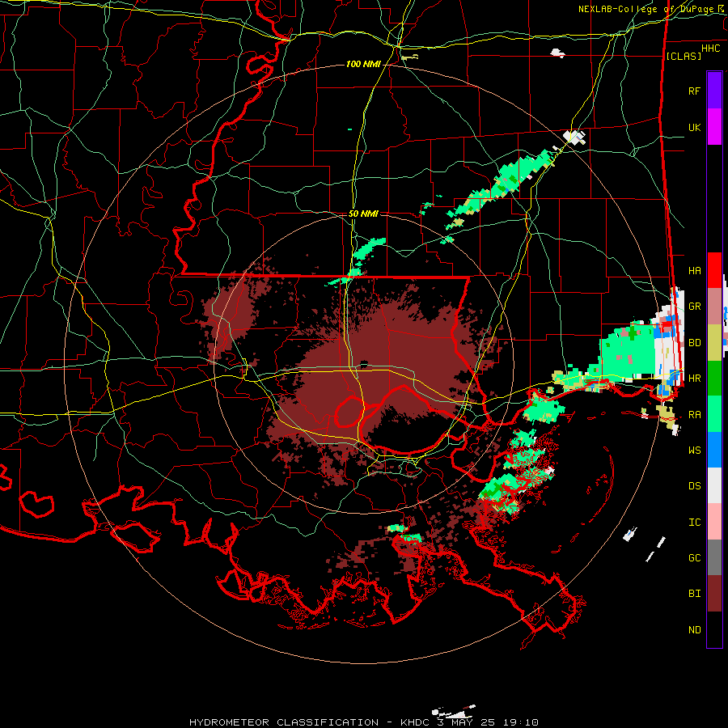Click the HYDROMETEOR CLASSIFICATION title text
Viewport: 728px width, 728px height.
[284, 722]
